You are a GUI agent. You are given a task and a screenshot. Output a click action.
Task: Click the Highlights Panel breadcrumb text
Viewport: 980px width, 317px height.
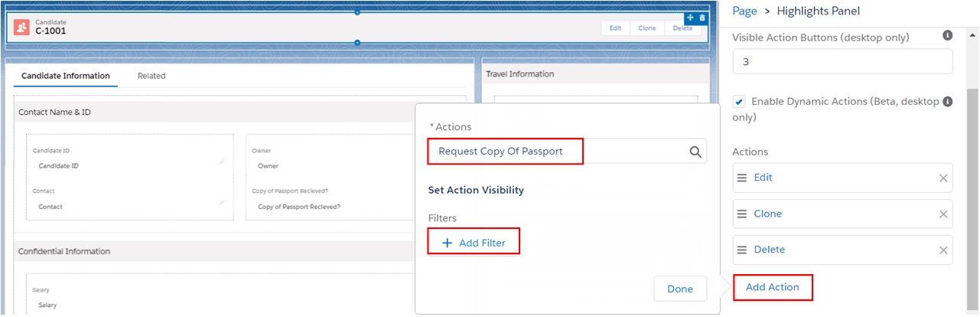click(818, 11)
